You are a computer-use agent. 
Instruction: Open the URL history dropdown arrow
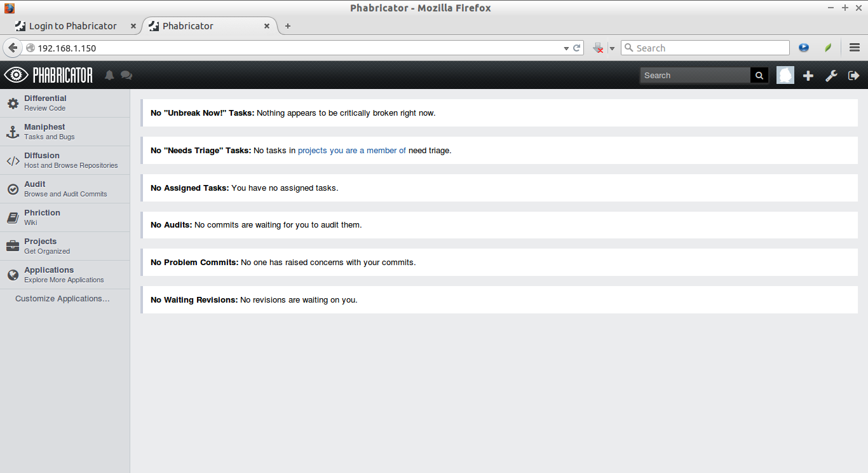tap(566, 48)
